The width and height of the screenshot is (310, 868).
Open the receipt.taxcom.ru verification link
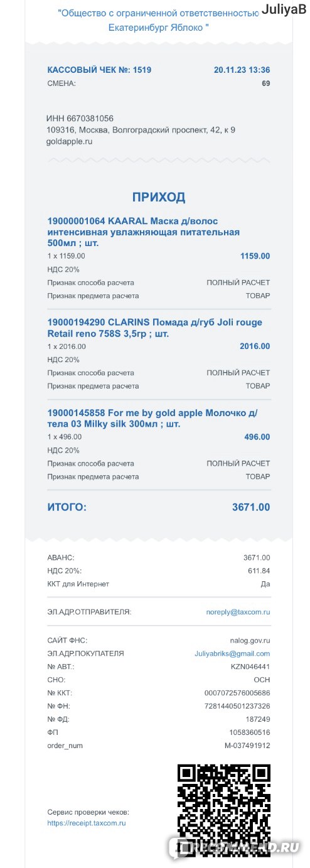(x=87, y=823)
